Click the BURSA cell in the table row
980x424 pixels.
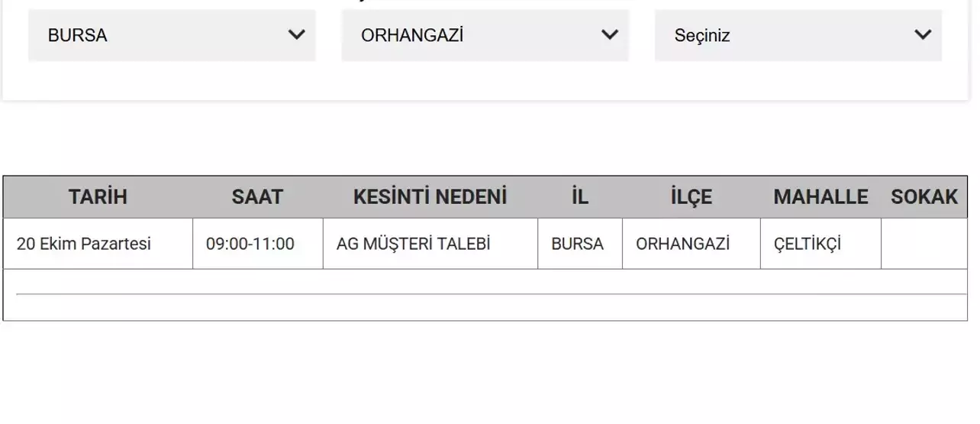point(578,244)
